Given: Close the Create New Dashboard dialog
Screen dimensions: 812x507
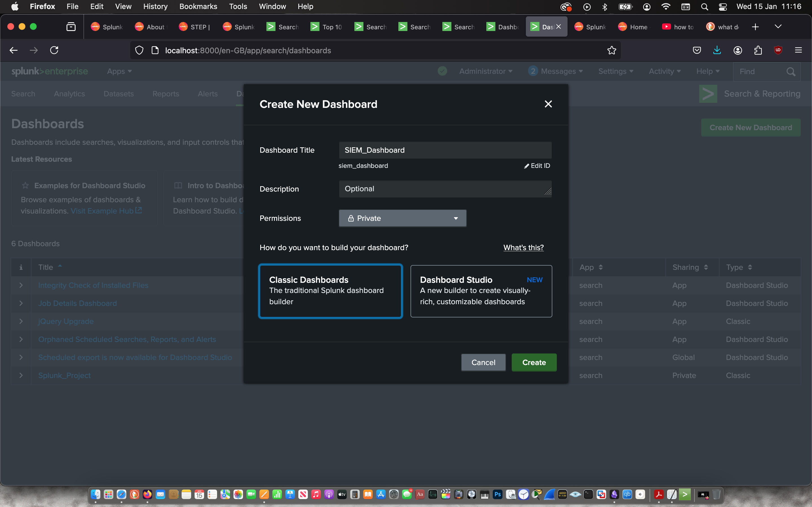Looking at the screenshot, I should [548, 104].
